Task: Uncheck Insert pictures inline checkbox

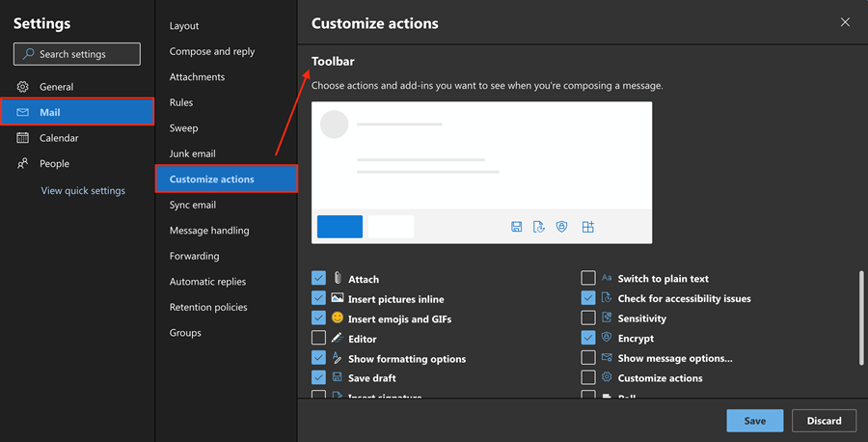Action: point(318,298)
